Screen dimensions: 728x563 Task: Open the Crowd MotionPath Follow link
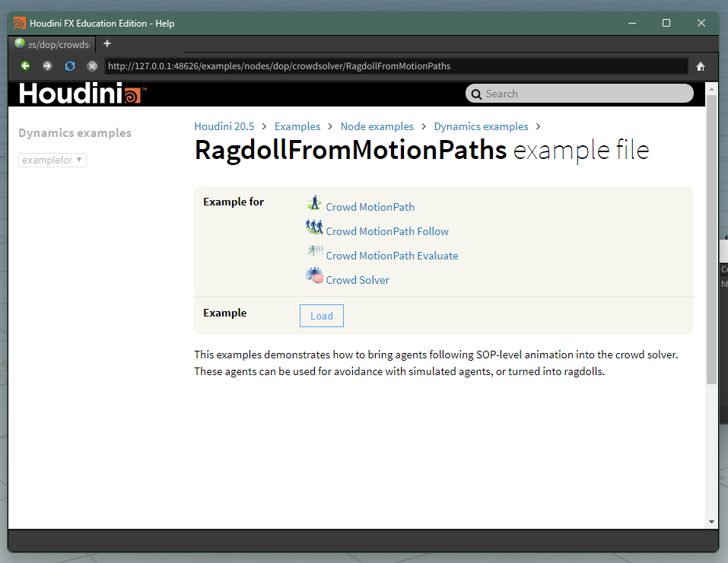387,231
